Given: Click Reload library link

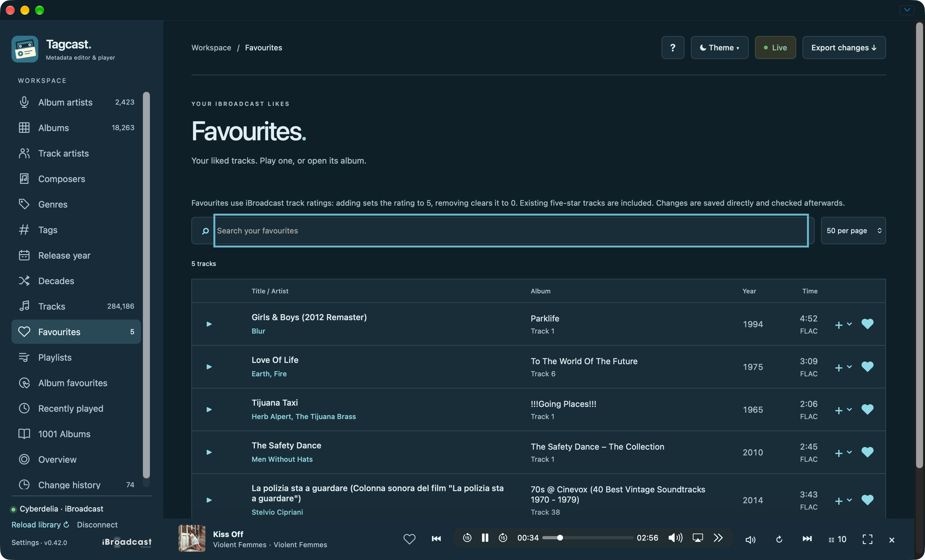Looking at the screenshot, I should click(x=40, y=525).
